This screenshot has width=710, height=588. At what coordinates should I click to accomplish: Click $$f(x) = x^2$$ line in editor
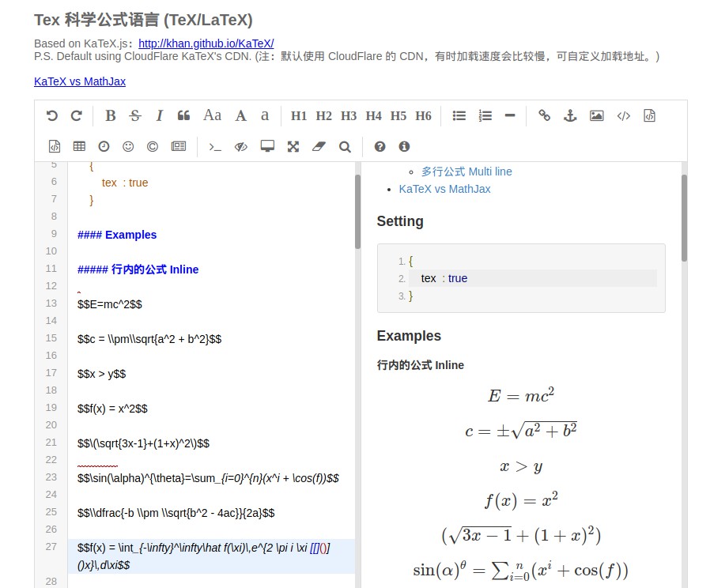pos(112,409)
